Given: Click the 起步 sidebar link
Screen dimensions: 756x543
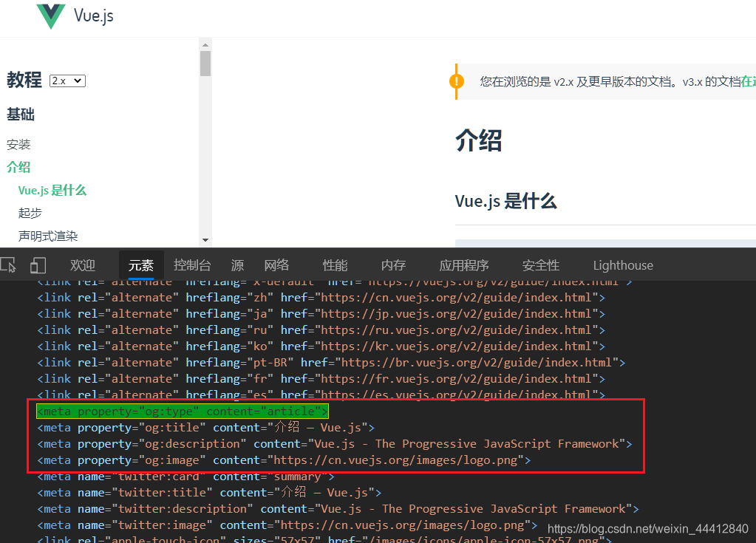Looking at the screenshot, I should click(30, 213).
